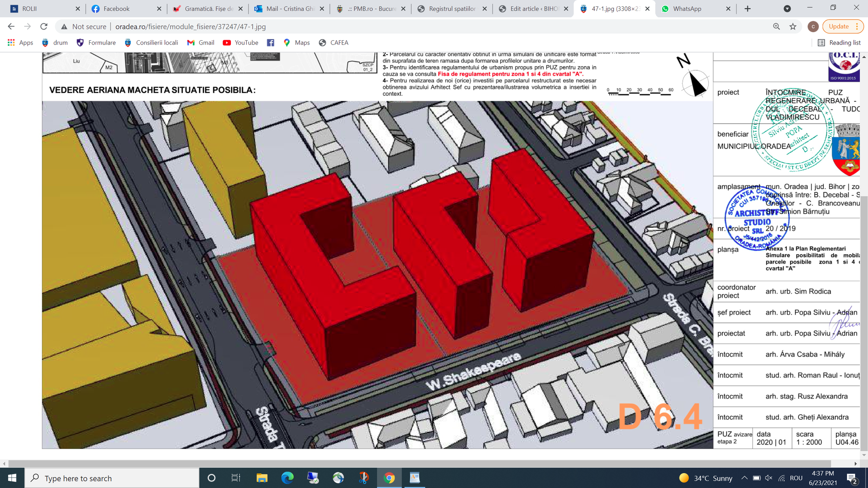Switch to the Mail - Cristina tab

pos(289,8)
